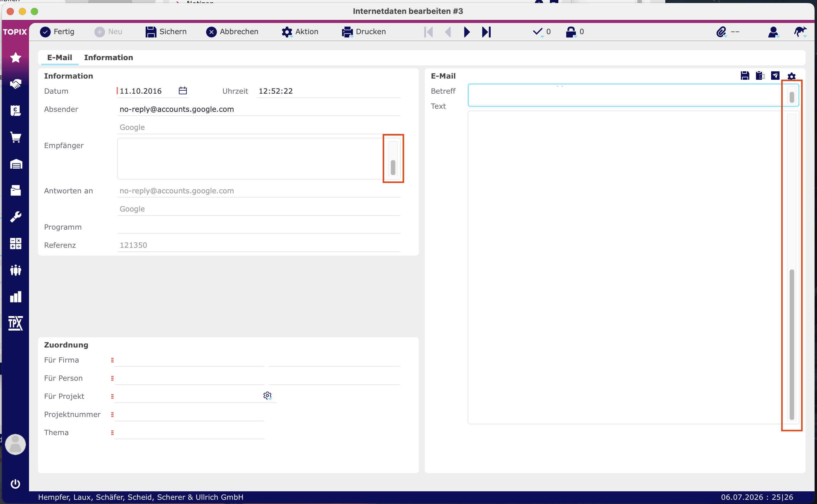Open the calendar picker beside Datum

click(x=183, y=91)
